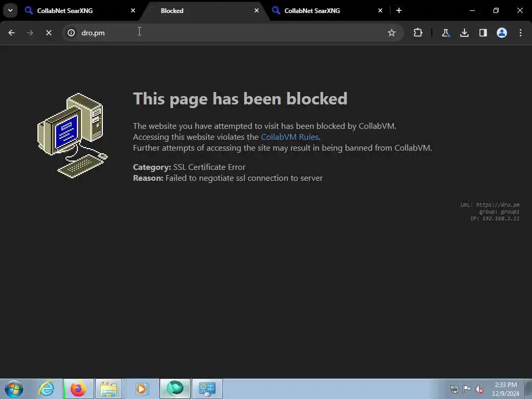Click the address bar showing dro.pm

233,33
